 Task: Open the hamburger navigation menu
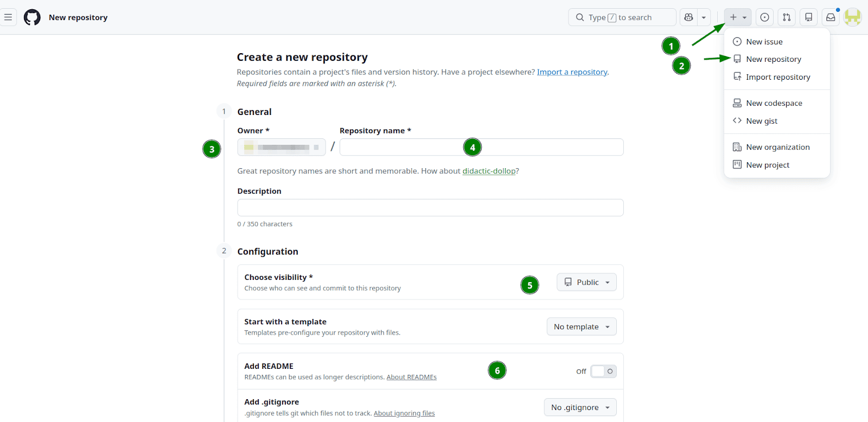8,17
